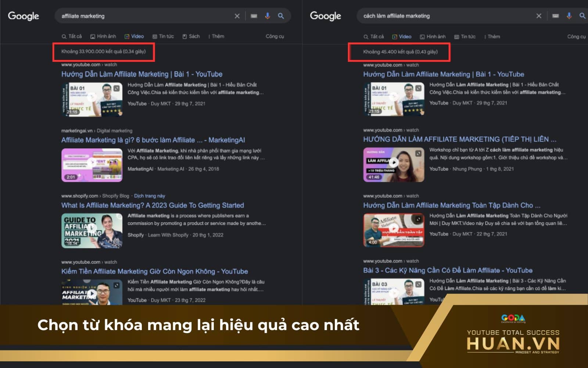
Task: Open 'Hướng Dẫn Làm Affiliate Marketing | Bài 1' right result
Action: pyautogui.click(x=444, y=74)
